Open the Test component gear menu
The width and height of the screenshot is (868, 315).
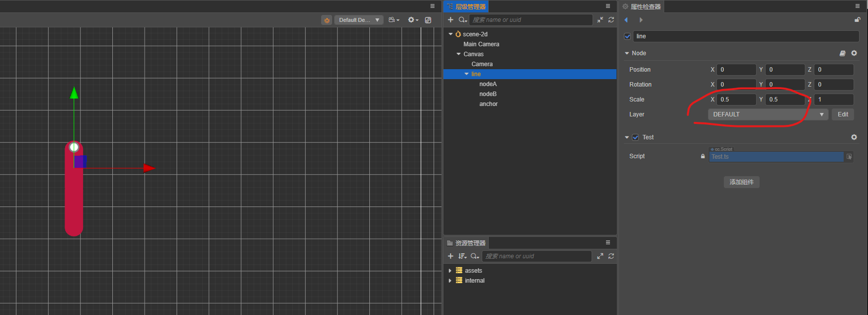(x=854, y=137)
